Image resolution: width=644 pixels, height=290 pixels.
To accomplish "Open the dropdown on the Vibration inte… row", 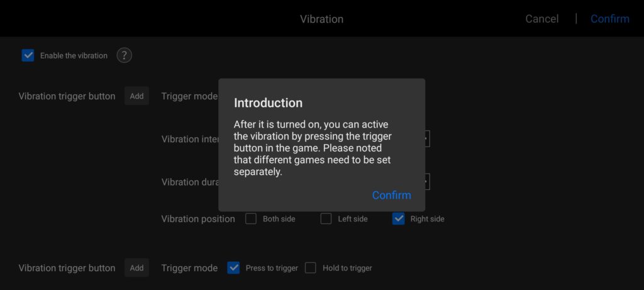I will [428, 139].
